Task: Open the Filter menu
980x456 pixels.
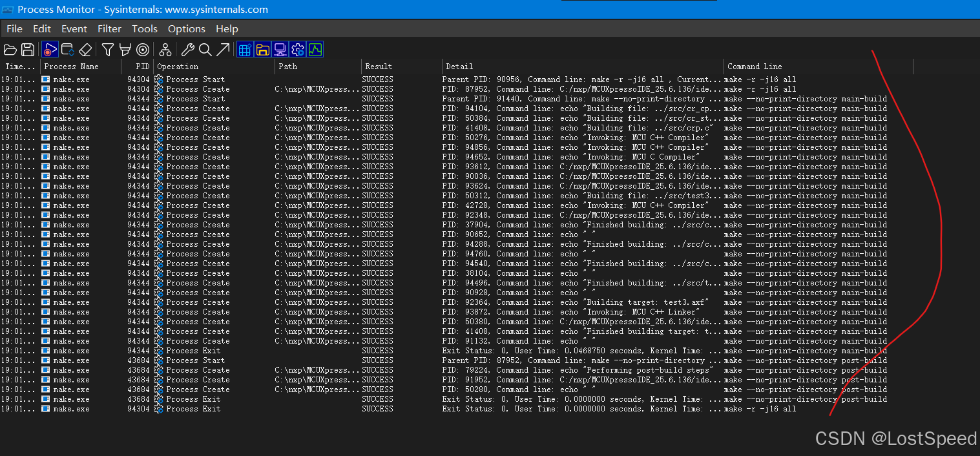Action: 109,28
